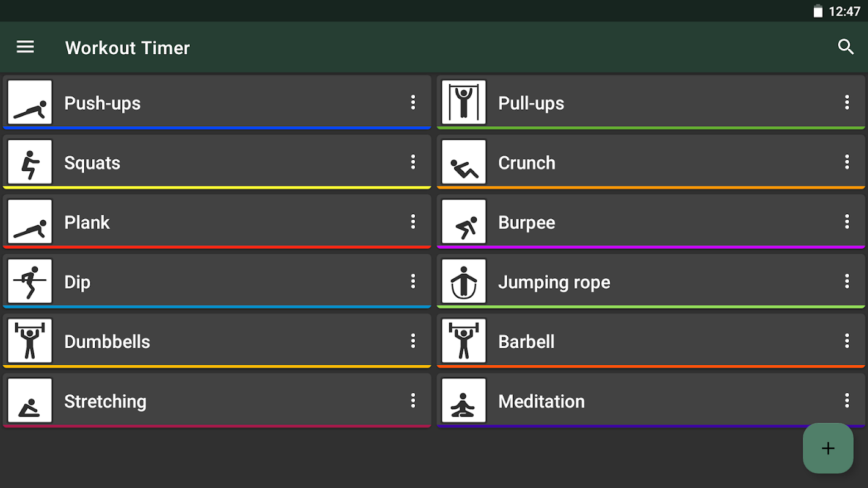868x488 pixels.
Task: Click the Push-ups exercise icon
Action: (30, 102)
